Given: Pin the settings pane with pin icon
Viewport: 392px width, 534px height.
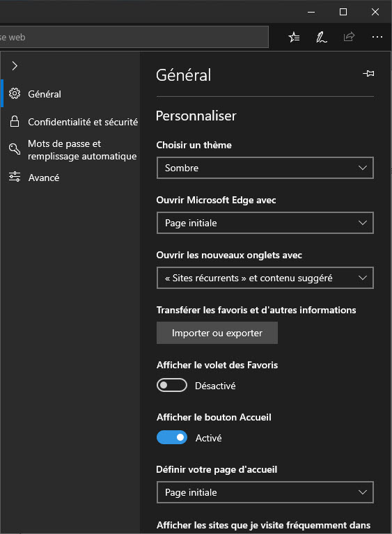Looking at the screenshot, I should pyautogui.click(x=368, y=73).
